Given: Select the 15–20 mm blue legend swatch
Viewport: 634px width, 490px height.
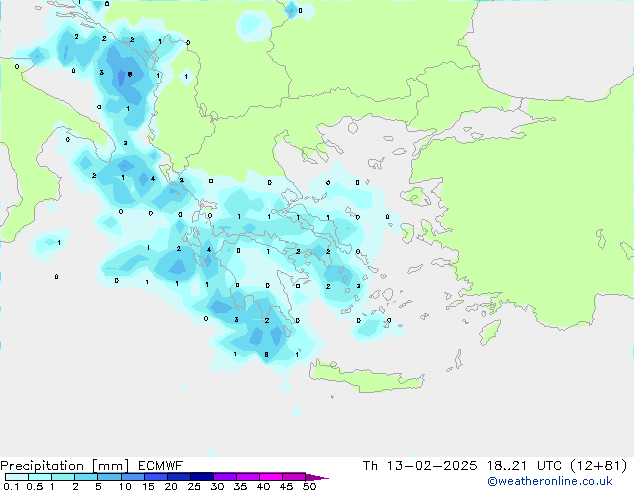Looking at the screenshot, I should click(155, 477).
